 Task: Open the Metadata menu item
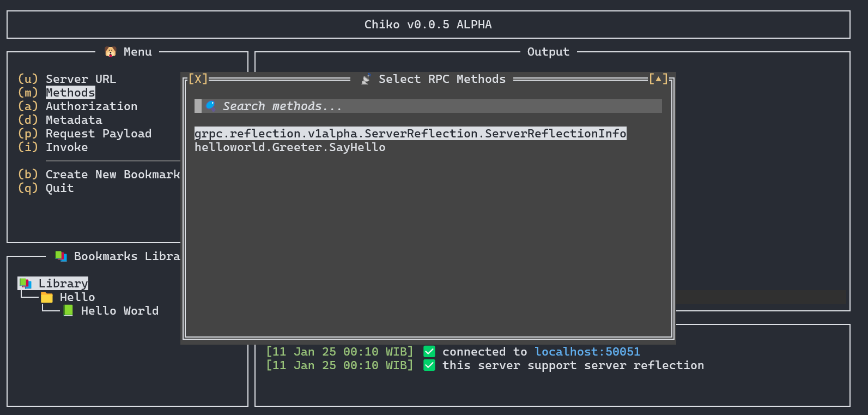click(74, 120)
